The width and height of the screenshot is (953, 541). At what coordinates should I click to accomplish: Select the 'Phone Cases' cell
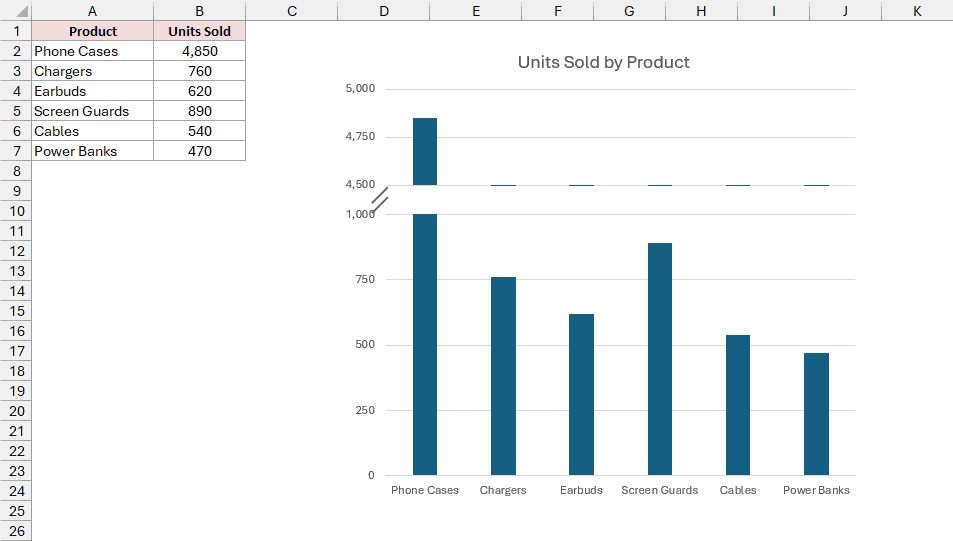click(x=92, y=51)
